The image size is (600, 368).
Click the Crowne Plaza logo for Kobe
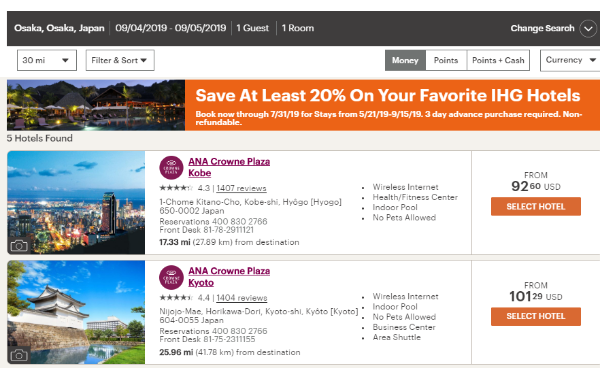[171, 168]
